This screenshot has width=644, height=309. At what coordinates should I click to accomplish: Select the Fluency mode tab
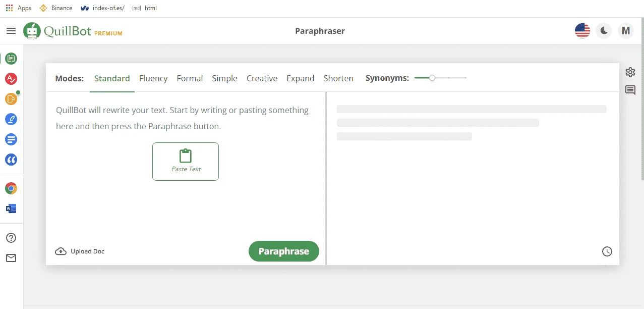[x=153, y=78]
